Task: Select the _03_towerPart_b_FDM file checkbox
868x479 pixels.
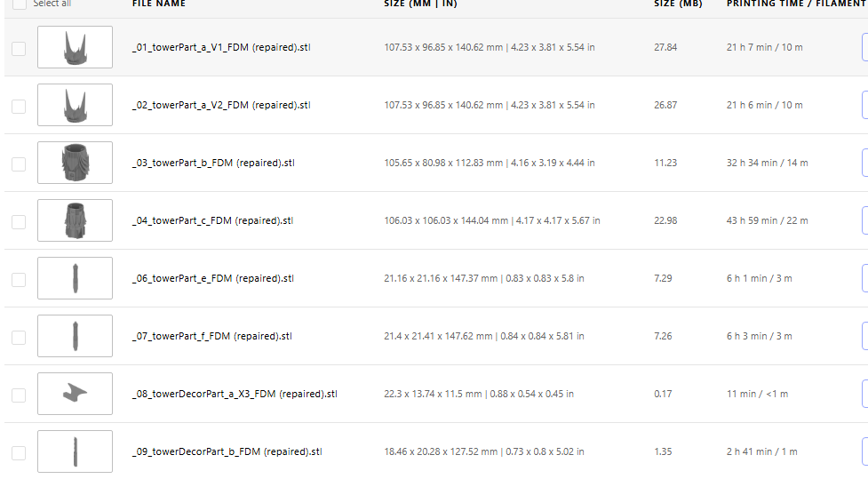Action: (19, 164)
